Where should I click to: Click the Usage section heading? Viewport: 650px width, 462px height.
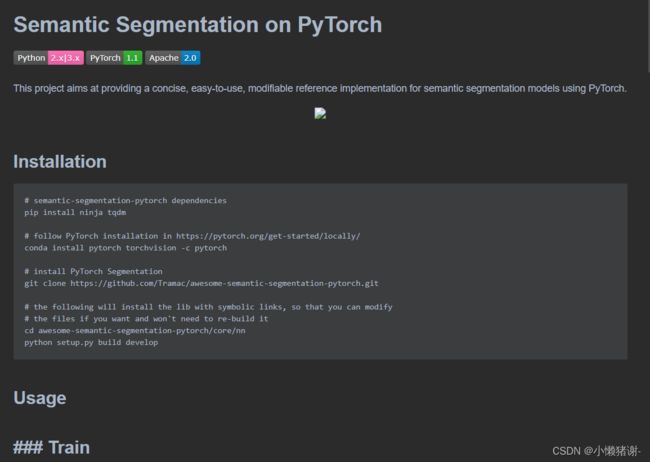tap(40, 398)
